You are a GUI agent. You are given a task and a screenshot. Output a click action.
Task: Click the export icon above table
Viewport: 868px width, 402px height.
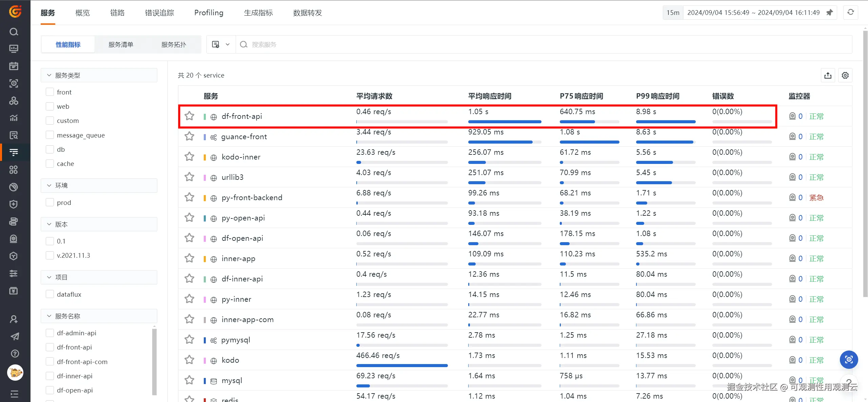coord(828,76)
